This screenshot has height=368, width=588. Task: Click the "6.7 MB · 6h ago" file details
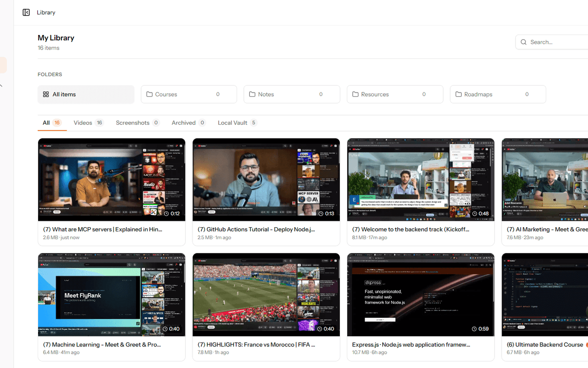click(523, 352)
